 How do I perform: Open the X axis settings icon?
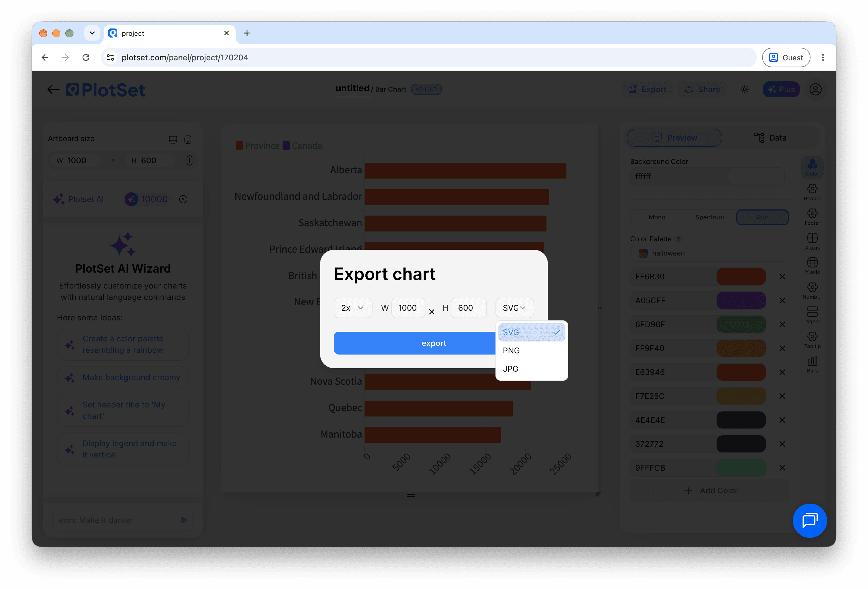click(x=812, y=241)
